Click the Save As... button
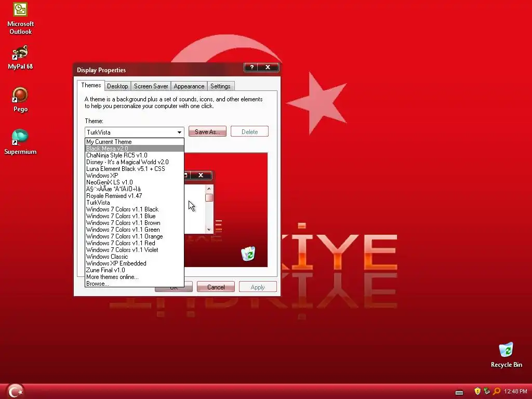 [x=207, y=131]
